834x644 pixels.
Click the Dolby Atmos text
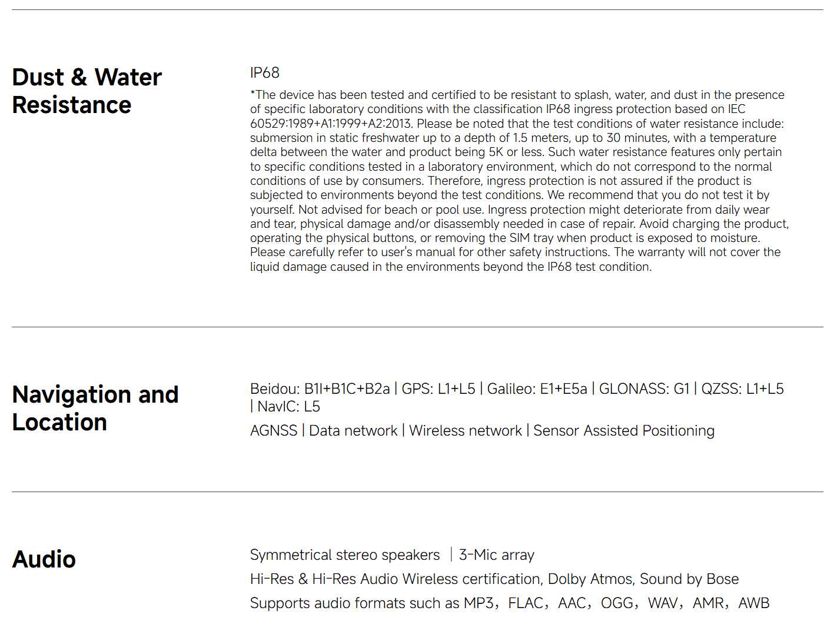(x=590, y=579)
